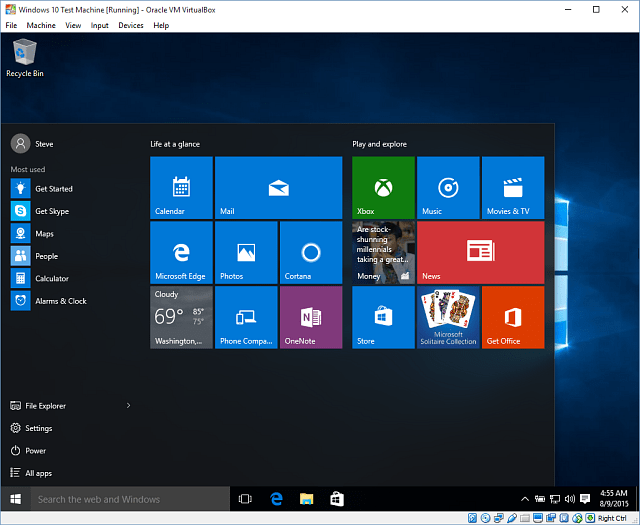Click VirtualBox optical disc status icon

tap(485, 518)
